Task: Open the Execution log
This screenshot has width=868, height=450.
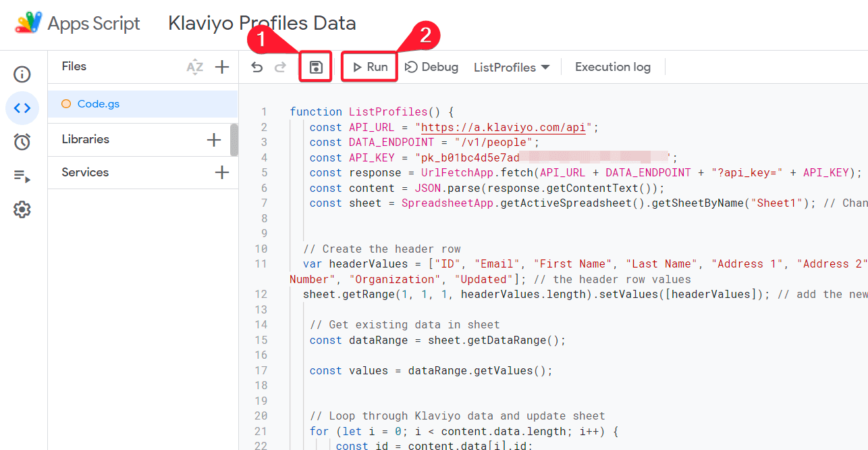Action: point(613,67)
